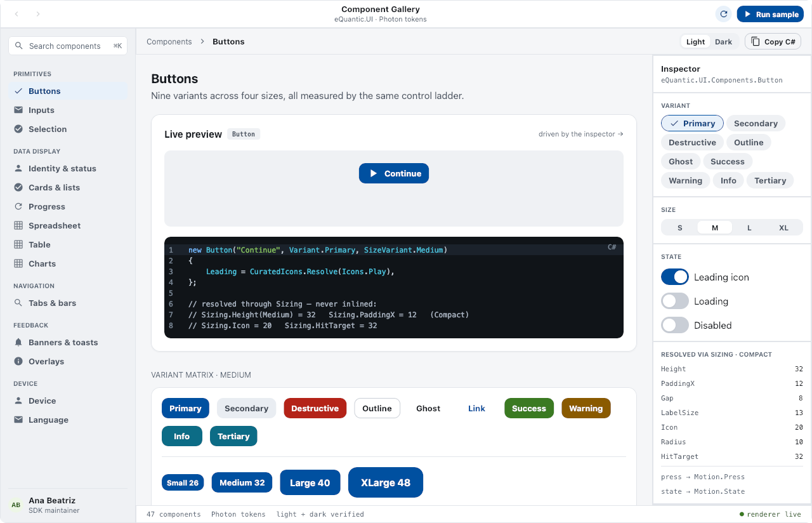
Task: Click the info icon beside Overlays
Action: [18, 361]
